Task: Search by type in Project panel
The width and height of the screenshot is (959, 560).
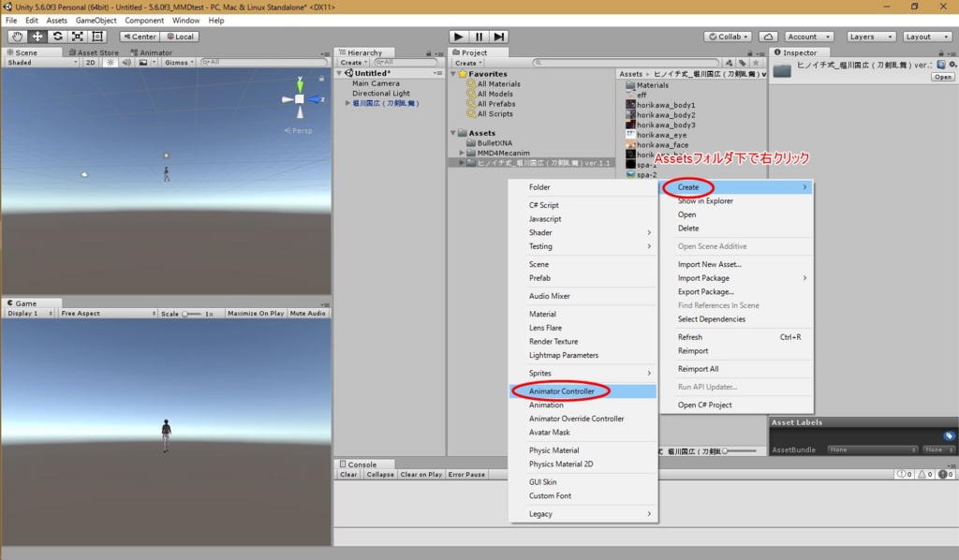Action: (729, 63)
